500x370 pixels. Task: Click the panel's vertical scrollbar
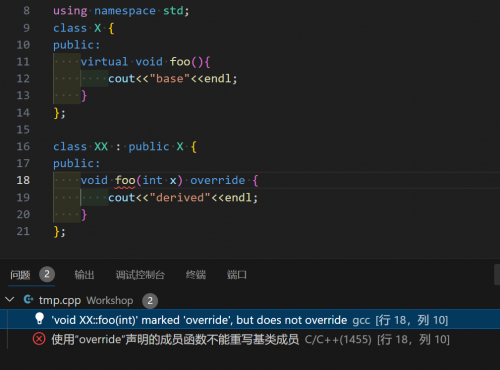pyautogui.click(x=497, y=275)
